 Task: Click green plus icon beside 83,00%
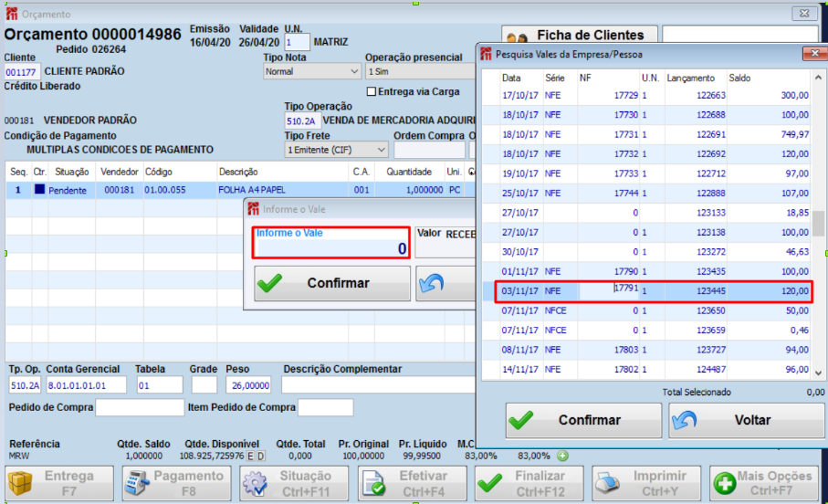pyautogui.click(x=562, y=456)
